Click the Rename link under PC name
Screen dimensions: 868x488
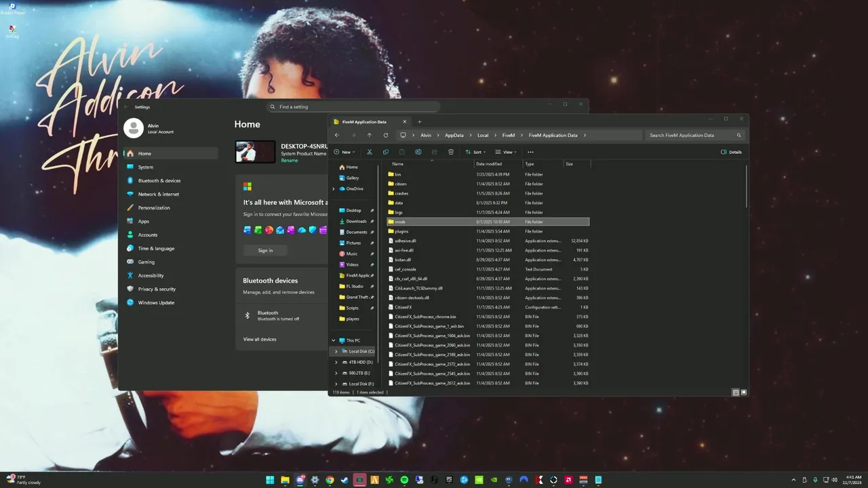(x=289, y=161)
